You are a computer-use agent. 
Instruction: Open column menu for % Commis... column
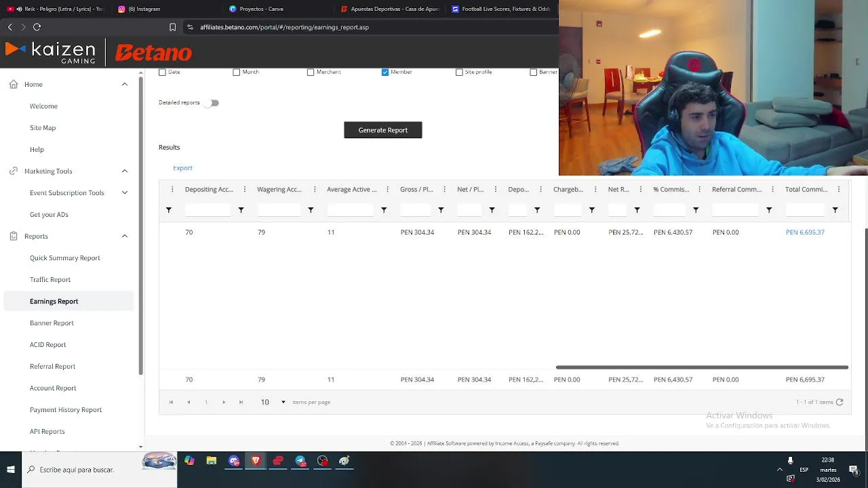[x=699, y=190]
